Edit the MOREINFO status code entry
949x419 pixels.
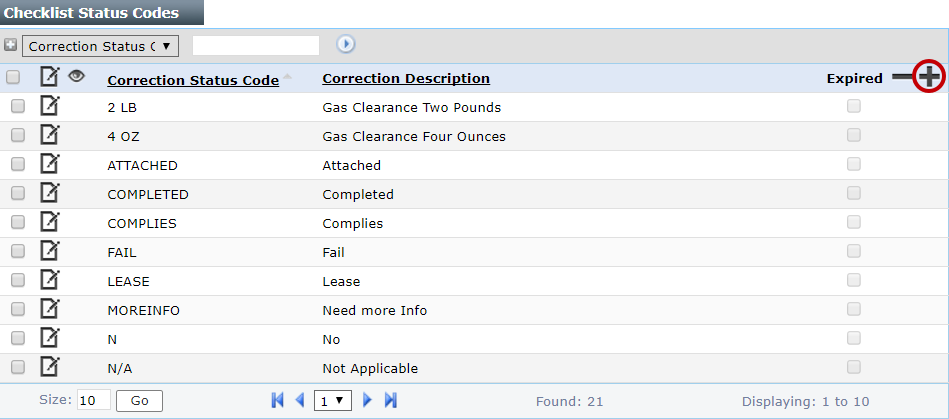tap(49, 309)
